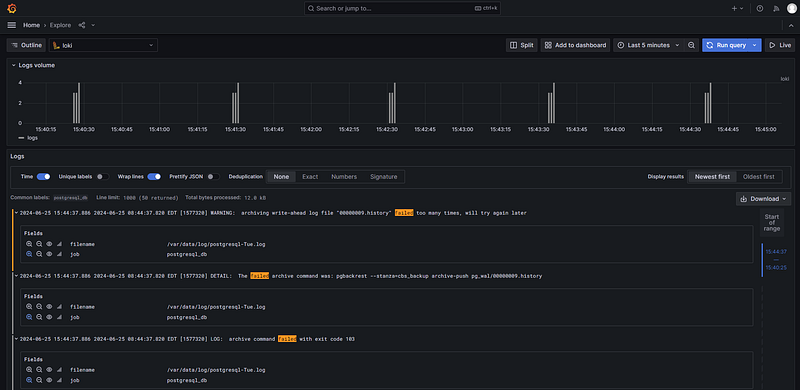This screenshot has width=800, height=390.
Task: Show Oldest first results
Action: click(x=759, y=177)
